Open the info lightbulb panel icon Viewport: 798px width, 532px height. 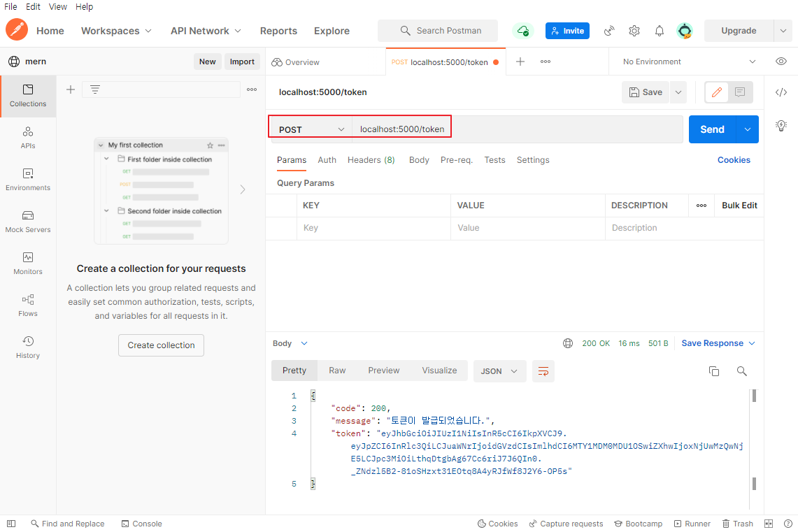(x=781, y=125)
